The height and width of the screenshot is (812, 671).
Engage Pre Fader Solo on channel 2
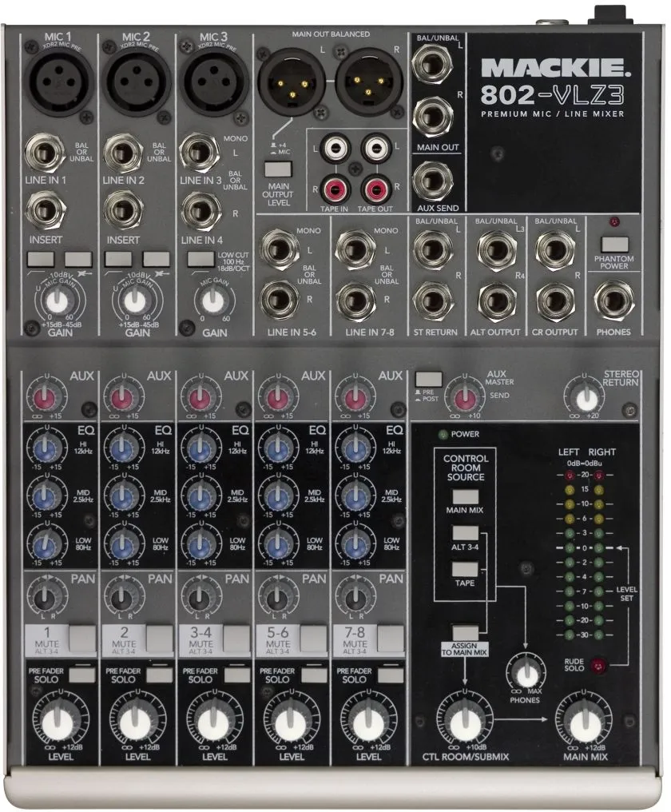(160, 675)
